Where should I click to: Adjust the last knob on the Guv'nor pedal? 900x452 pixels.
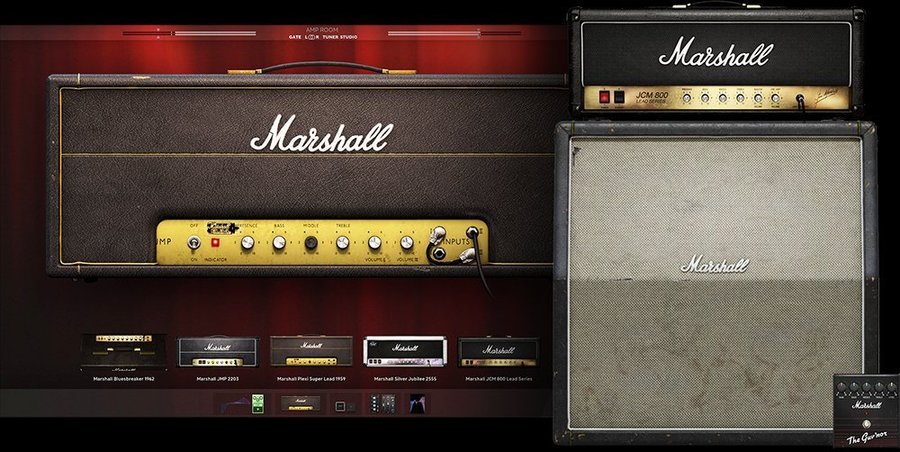pos(892,387)
